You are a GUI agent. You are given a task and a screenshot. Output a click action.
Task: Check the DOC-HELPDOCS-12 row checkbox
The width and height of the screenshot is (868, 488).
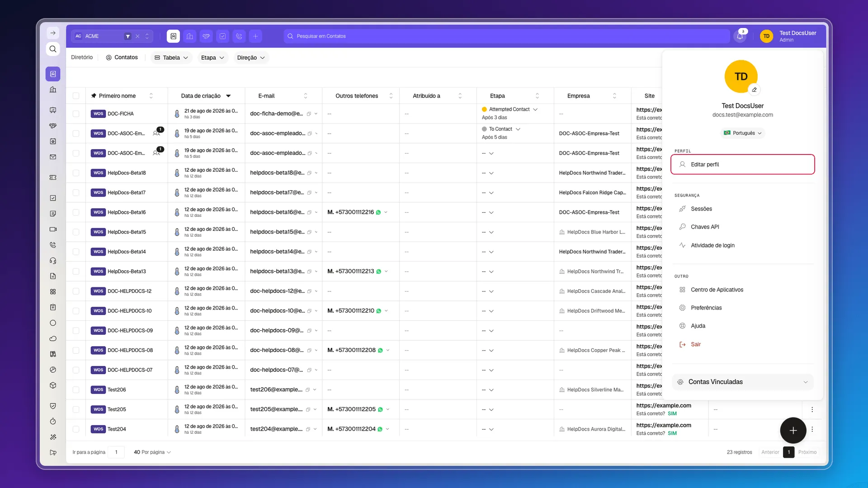click(76, 291)
